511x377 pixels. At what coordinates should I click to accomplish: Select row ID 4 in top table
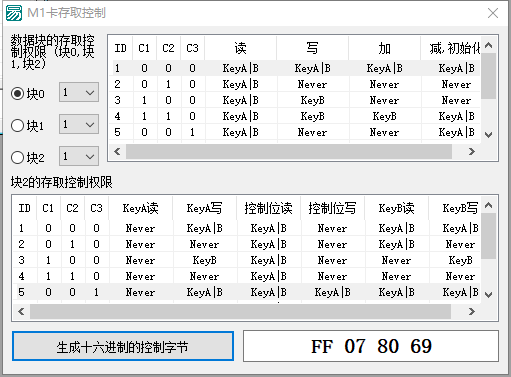[296, 116]
